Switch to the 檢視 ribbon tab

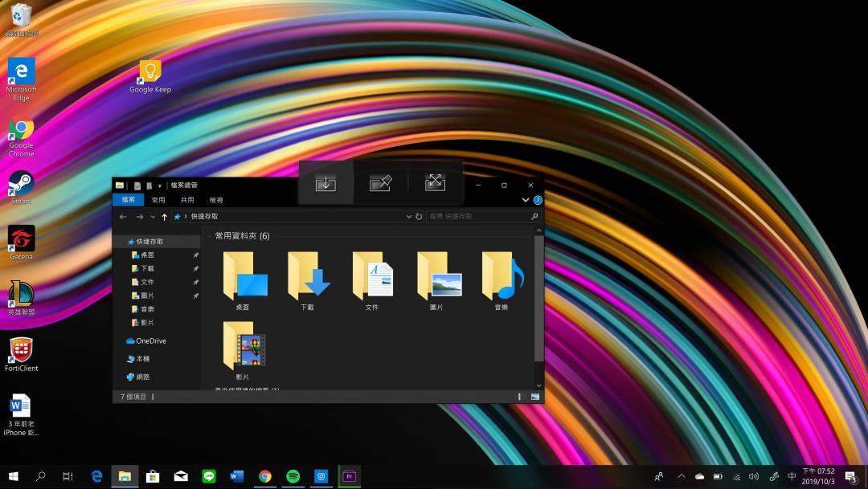216,200
